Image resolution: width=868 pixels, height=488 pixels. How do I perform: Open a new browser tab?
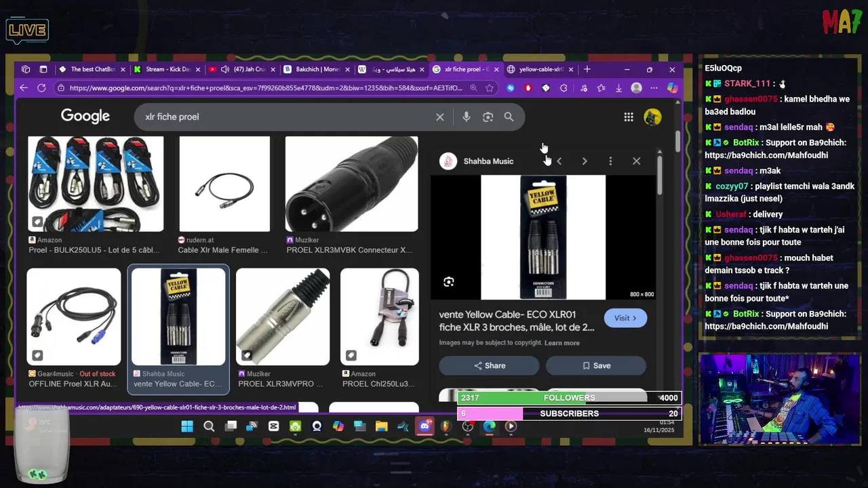click(587, 69)
